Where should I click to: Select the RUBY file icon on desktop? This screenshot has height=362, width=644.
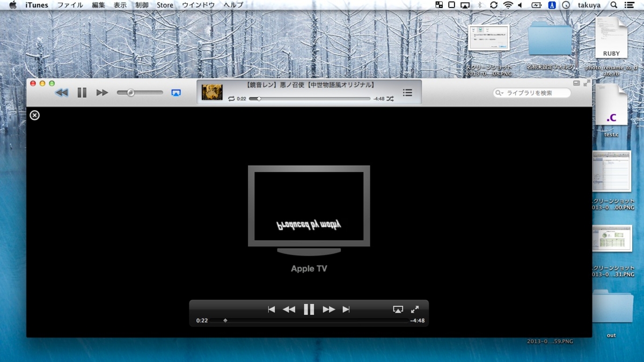coord(611,38)
